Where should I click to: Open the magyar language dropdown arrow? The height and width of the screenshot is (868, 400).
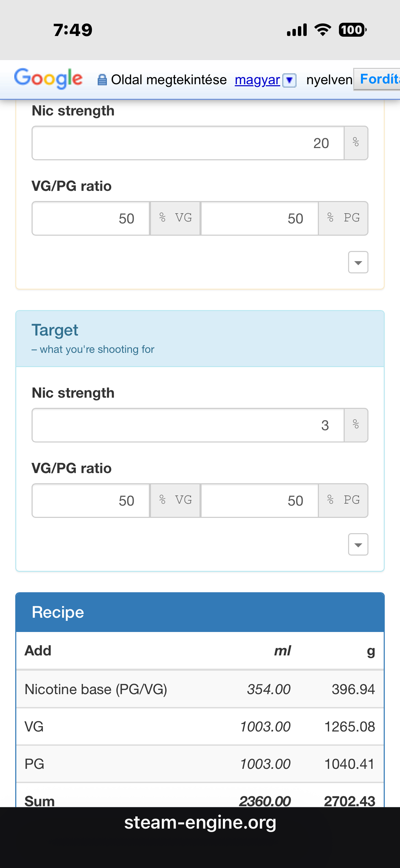point(289,80)
